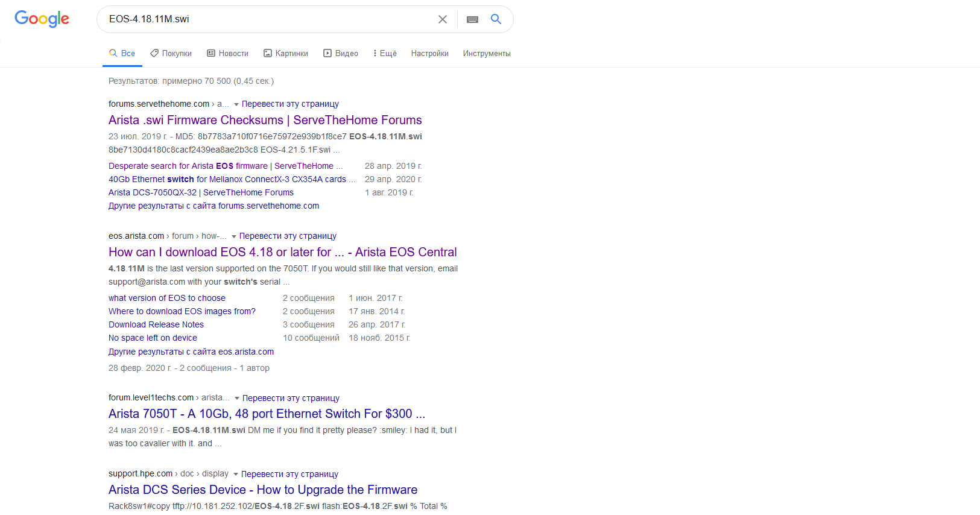Open Настройки menu
980x515 pixels.
point(430,53)
